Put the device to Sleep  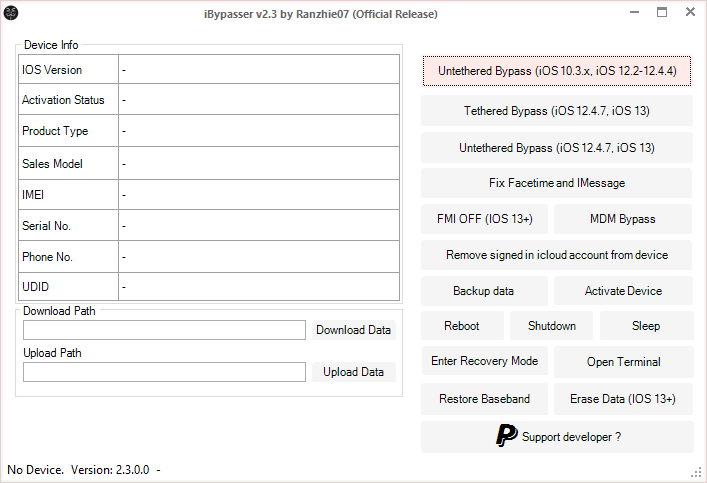click(646, 326)
